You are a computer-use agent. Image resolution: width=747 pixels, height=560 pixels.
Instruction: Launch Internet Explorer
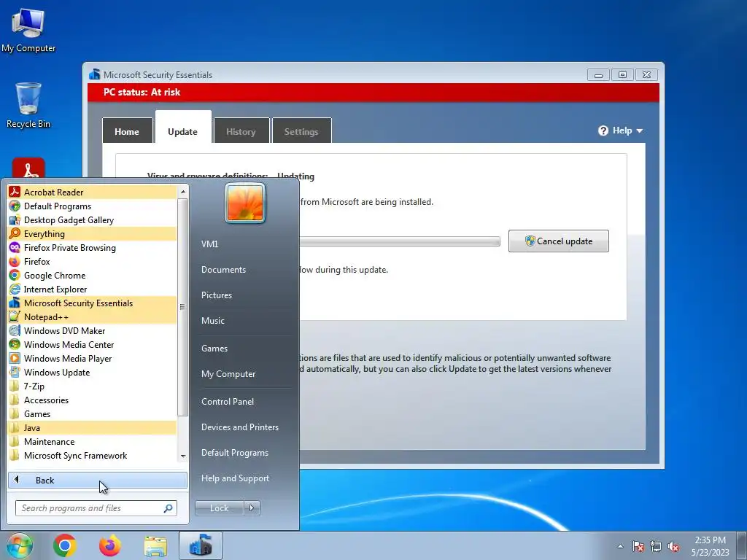pos(93,289)
